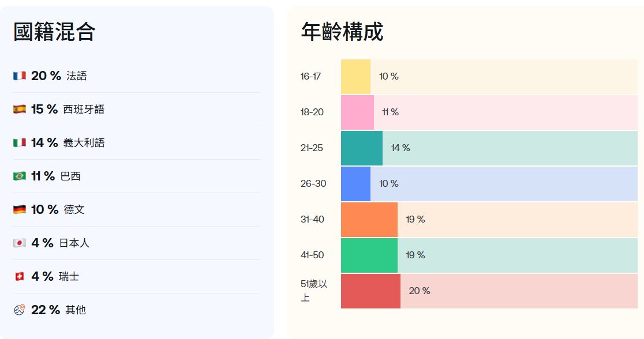Click the blue 26-30 age bar
Image resolution: width=644 pixels, height=339 pixels.
pos(355,184)
